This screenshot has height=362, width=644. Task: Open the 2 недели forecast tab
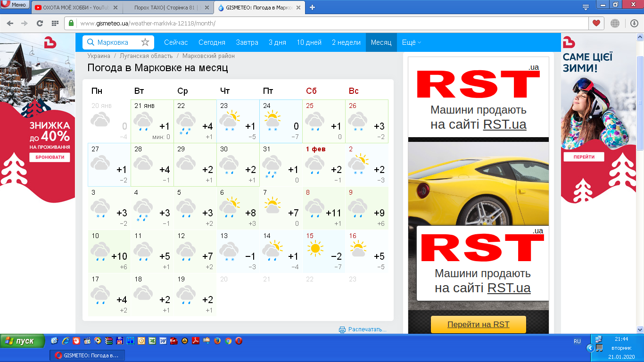tap(346, 42)
